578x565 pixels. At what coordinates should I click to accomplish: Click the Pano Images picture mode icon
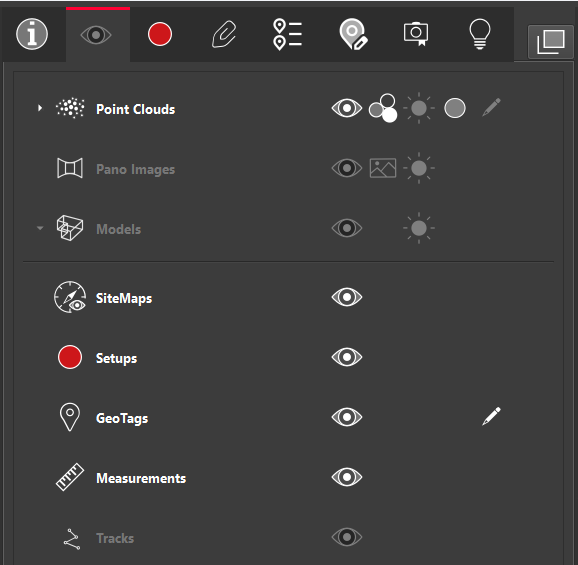383,168
